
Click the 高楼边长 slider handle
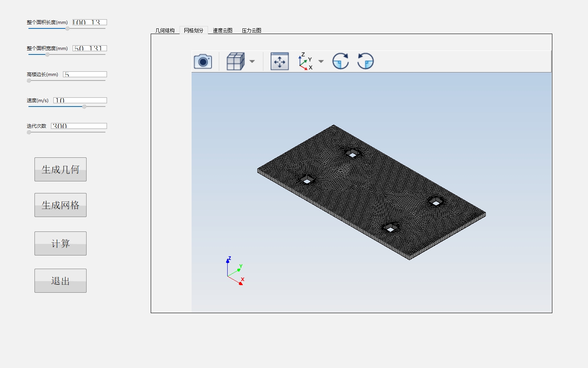[x=29, y=80]
